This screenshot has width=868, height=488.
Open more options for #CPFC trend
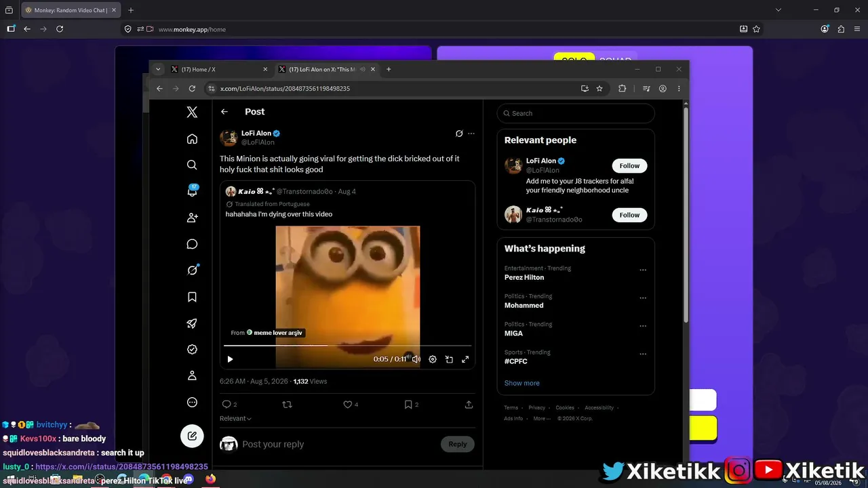click(643, 354)
